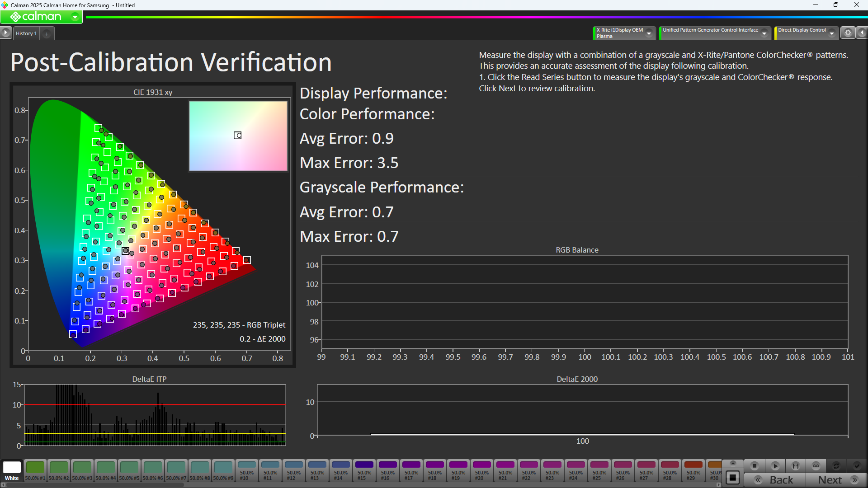Click the up arrow above pattern window icon
The height and width of the screenshot is (488, 868).
pyautogui.click(x=733, y=463)
